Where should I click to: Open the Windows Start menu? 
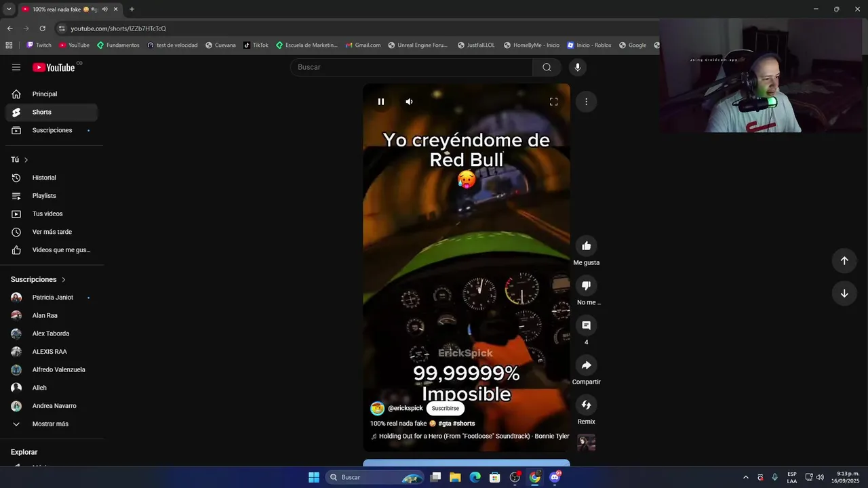tap(314, 477)
